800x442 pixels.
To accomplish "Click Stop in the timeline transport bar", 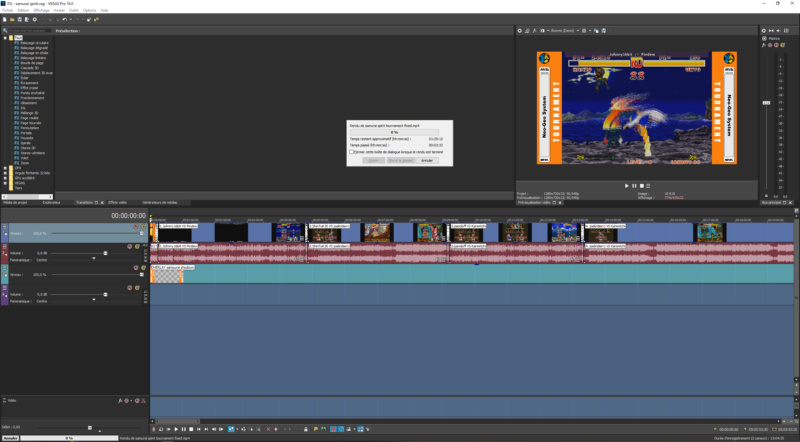I will (191, 429).
